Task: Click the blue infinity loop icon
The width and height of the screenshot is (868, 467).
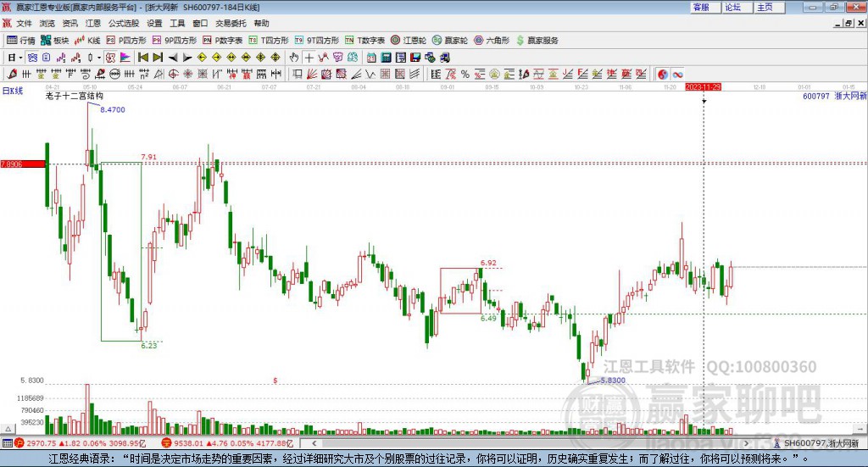Action: click(x=677, y=74)
